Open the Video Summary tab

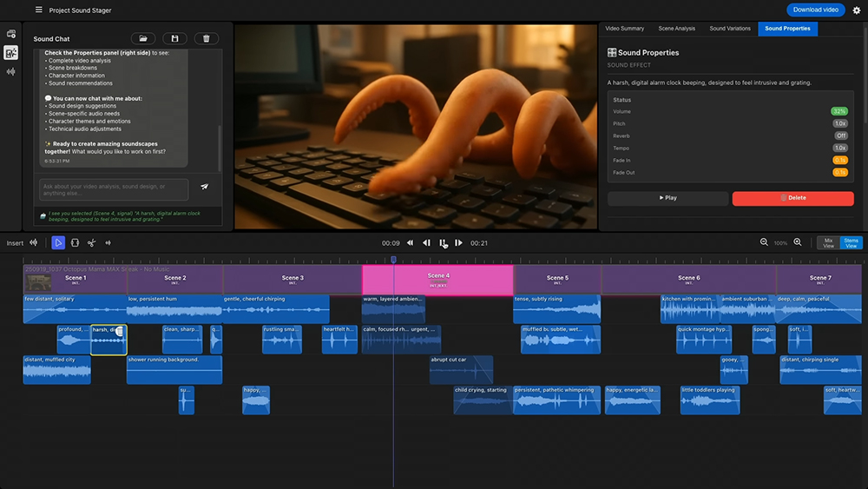click(624, 29)
